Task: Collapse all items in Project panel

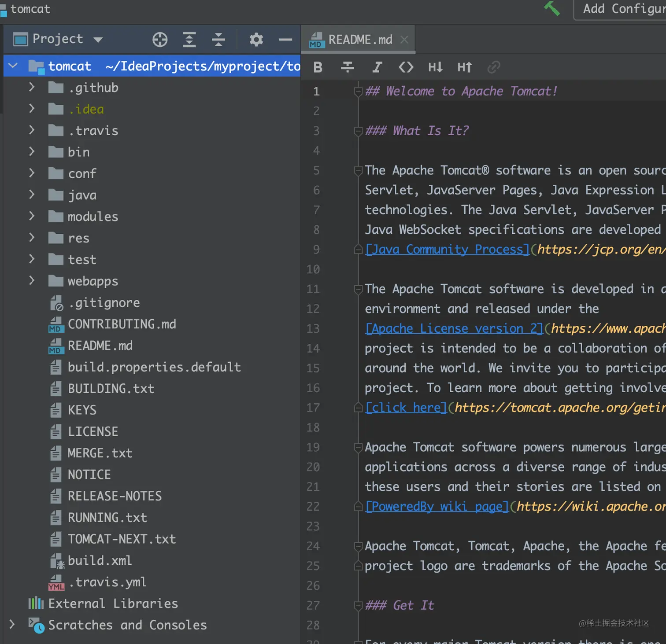Action: (218, 40)
